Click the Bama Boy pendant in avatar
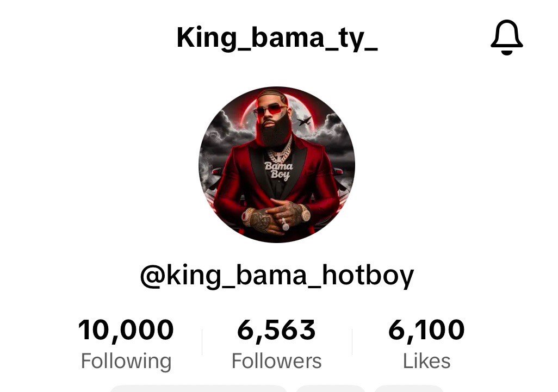Screen dimensions: 558x392 tap(278, 170)
